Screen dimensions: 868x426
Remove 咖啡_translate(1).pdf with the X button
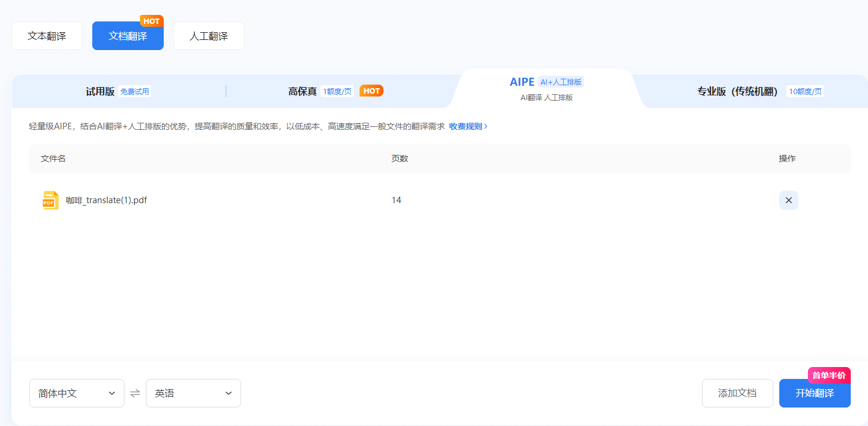(x=789, y=200)
